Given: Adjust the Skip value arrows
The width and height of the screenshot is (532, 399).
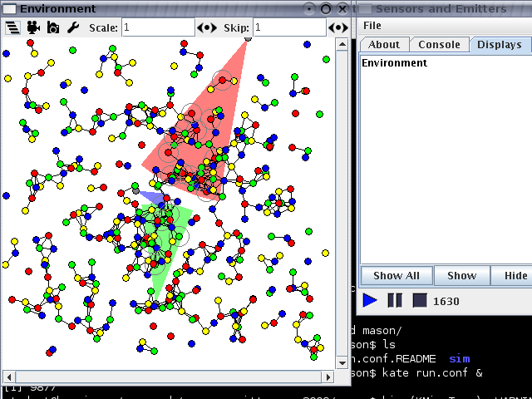Looking at the screenshot, I should click(337, 27).
